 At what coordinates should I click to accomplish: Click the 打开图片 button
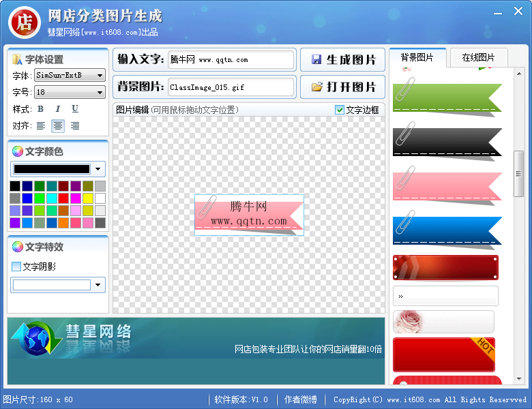[x=342, y=87]
